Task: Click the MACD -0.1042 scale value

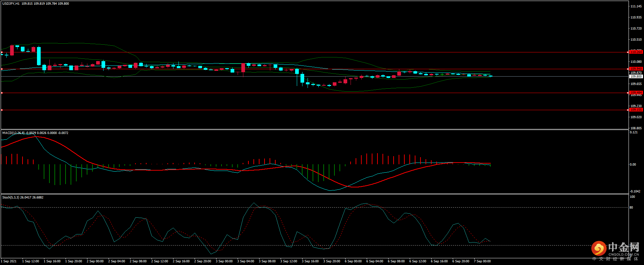Action: [635, 191]
